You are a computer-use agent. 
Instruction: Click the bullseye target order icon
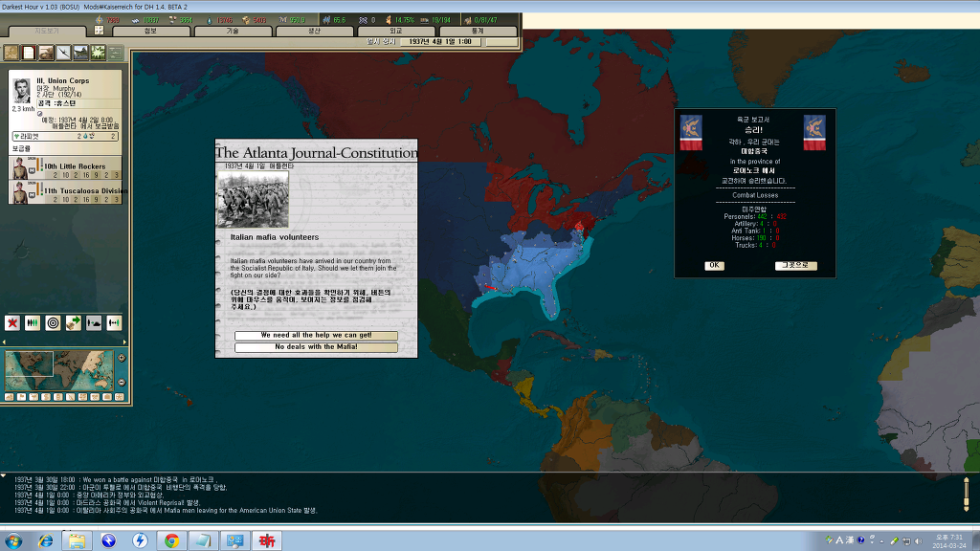click(x=54, y=323)
